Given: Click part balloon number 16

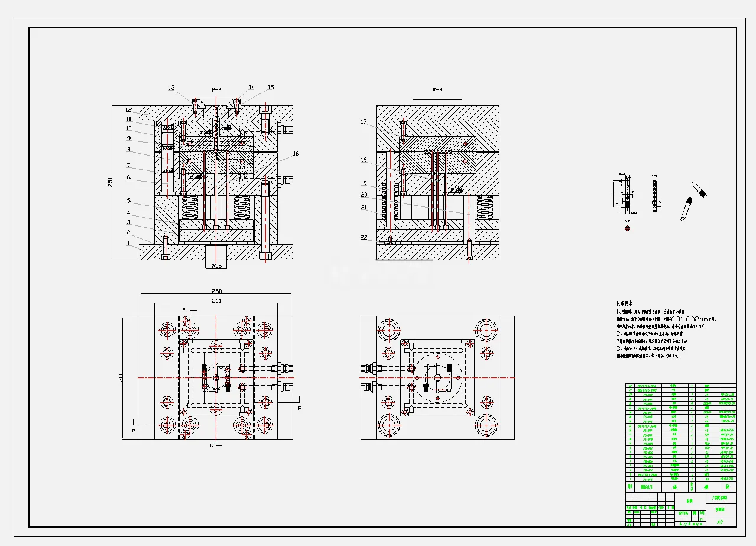Looking at the screenshot, I should tap(296, 154).
